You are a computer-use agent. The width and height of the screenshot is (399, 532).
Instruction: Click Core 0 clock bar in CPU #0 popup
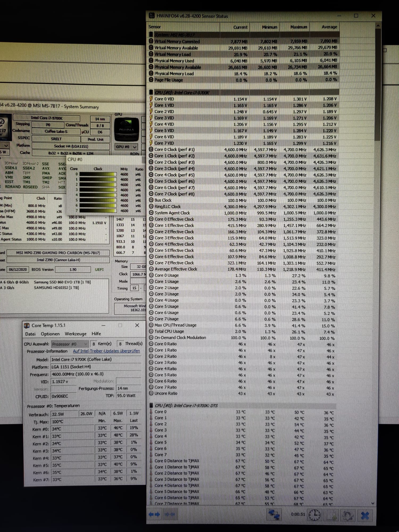(x=98, y=174)
